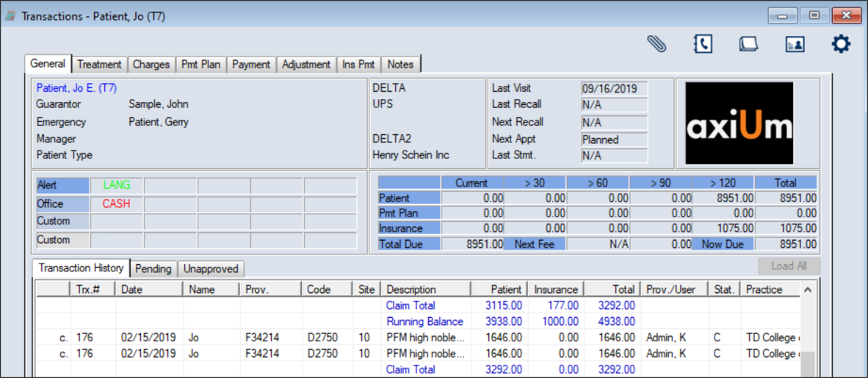Click the patient card icon
The image size is (868, 378).
748,44
